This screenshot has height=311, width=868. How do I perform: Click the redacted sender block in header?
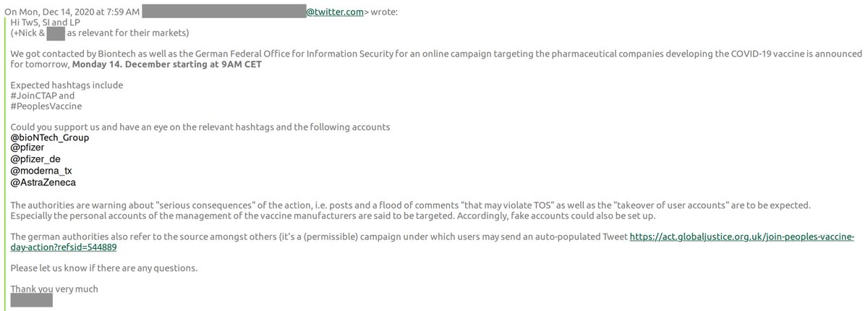pyautogui.click(x=223, y=11)
